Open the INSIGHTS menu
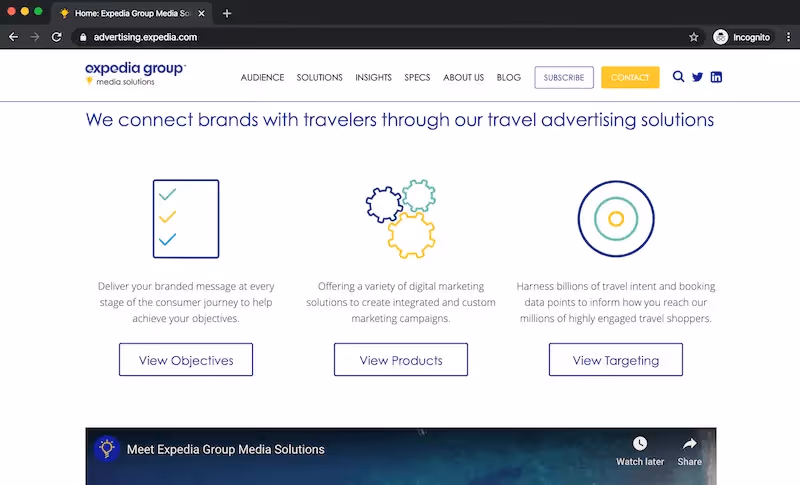 coord(373,78)
